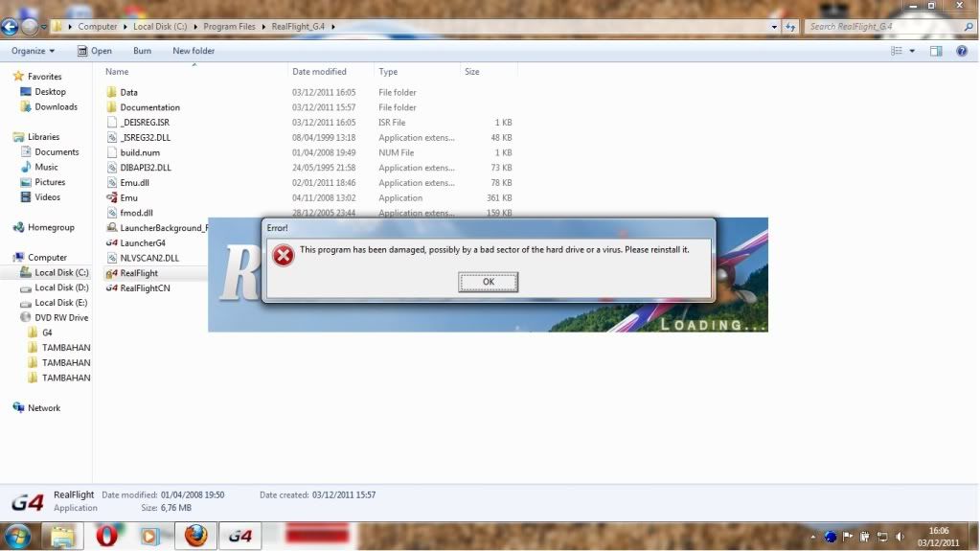The image size is (980, 551).
Task: Select the RealFlight application file
Action: [x=139, y=273]
